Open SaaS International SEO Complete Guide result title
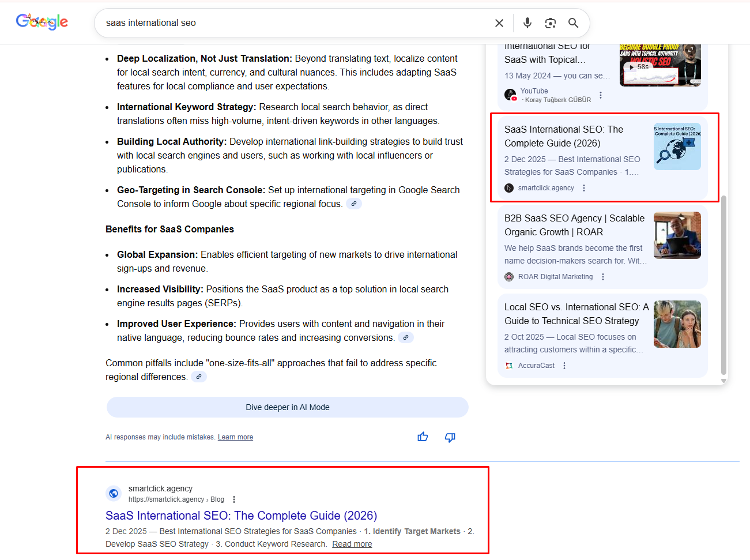The height and width of the screenshot is (560, 750). pyautogui.click(x=241, y=516)
